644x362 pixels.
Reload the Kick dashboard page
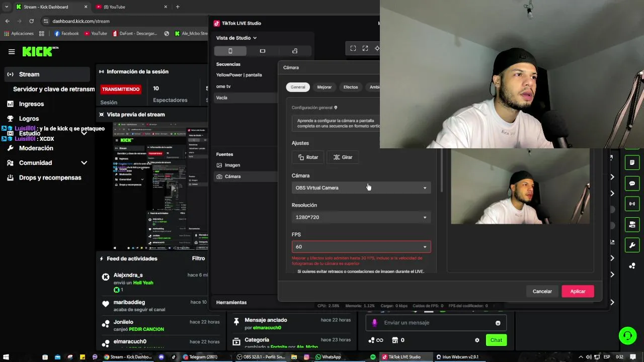coord(31,21)
